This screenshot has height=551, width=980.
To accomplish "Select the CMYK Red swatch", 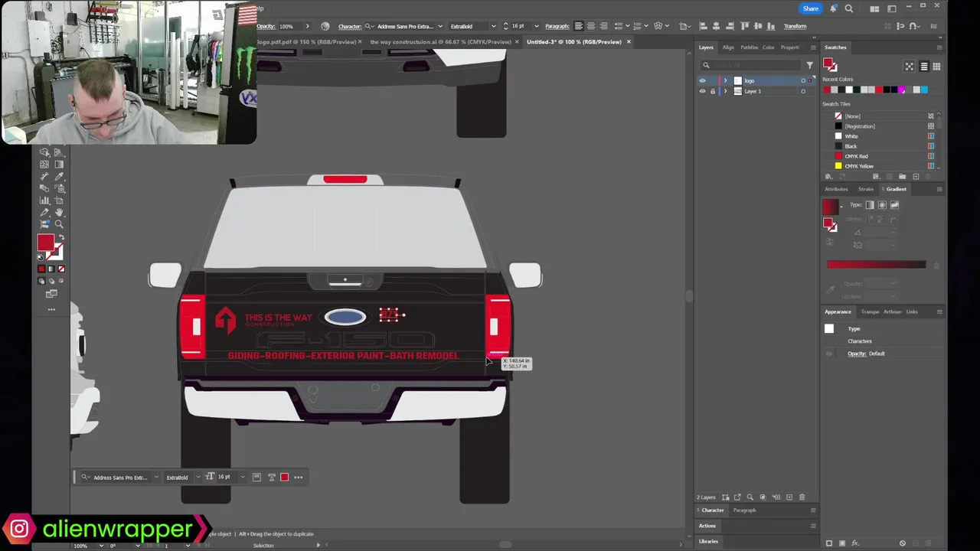I will click(882, 156).
